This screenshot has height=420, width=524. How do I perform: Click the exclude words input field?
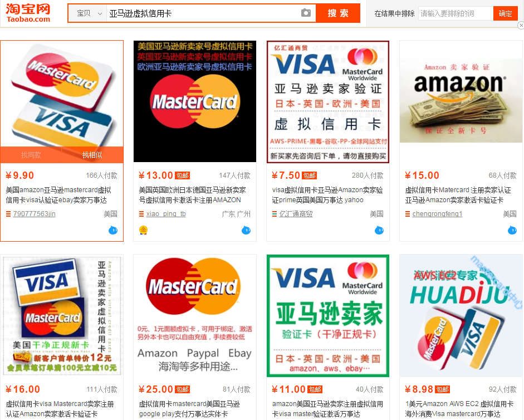tap(456, 14)
